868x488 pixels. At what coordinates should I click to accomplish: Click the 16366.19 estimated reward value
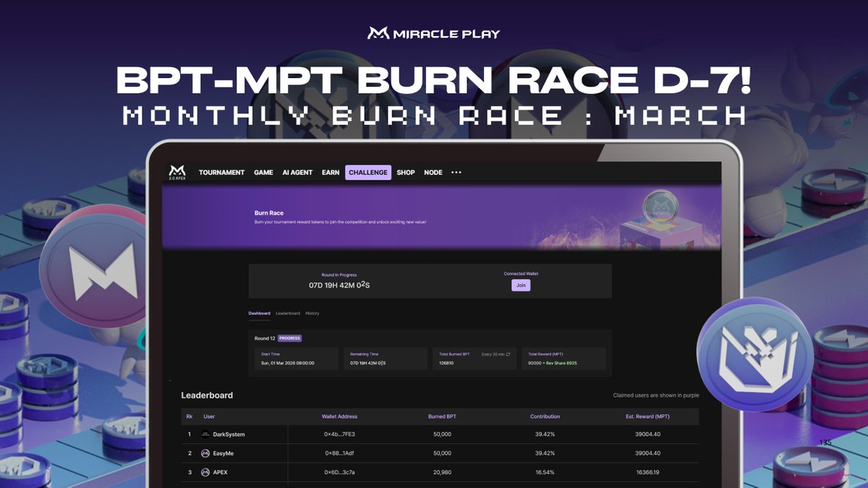click(x=647, y=472)
